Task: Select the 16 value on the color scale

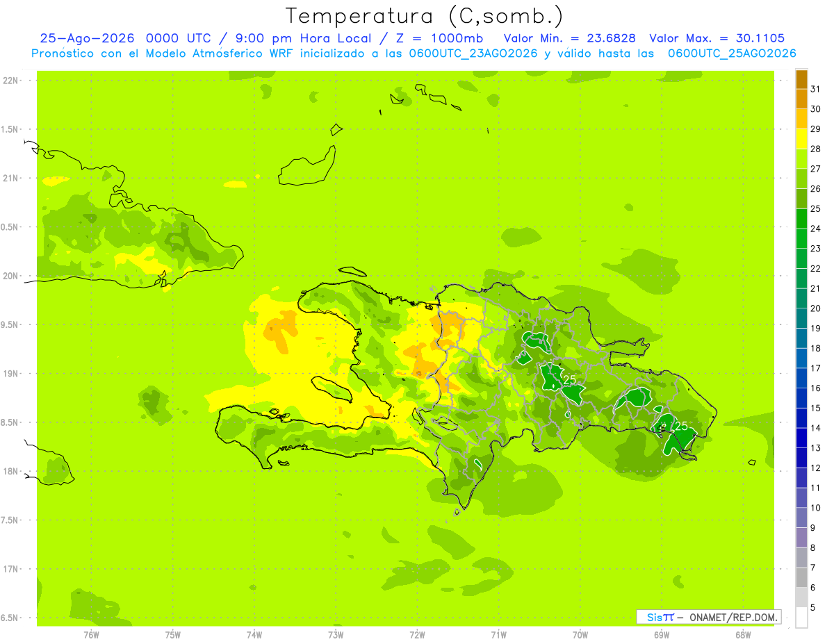Action: point(816,388)
